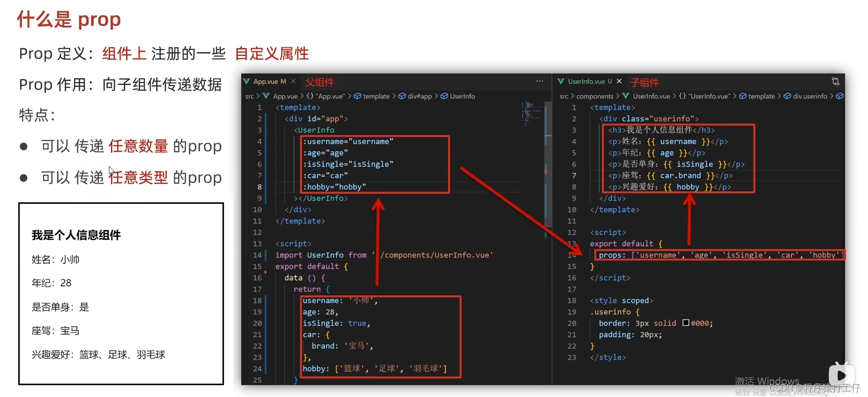Click the hobby array code line

point(375,369)
